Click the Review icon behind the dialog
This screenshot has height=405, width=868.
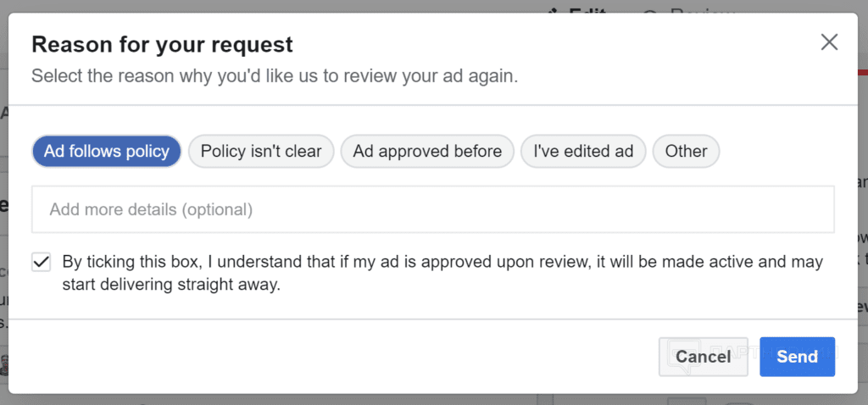651,10
